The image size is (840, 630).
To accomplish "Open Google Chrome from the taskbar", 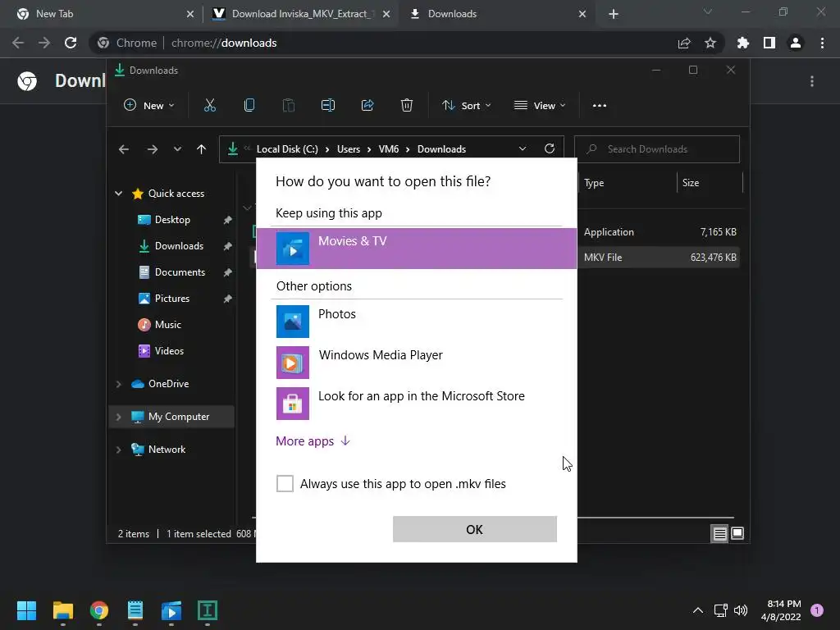I will (x=99, y=610).
